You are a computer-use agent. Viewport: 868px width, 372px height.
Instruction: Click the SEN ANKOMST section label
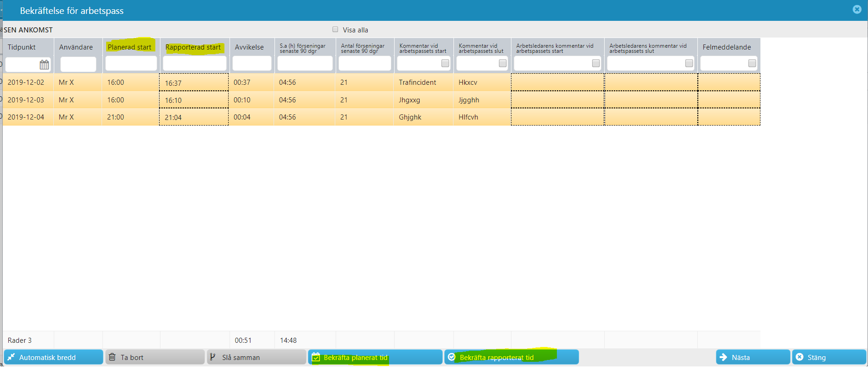[28, 30]
